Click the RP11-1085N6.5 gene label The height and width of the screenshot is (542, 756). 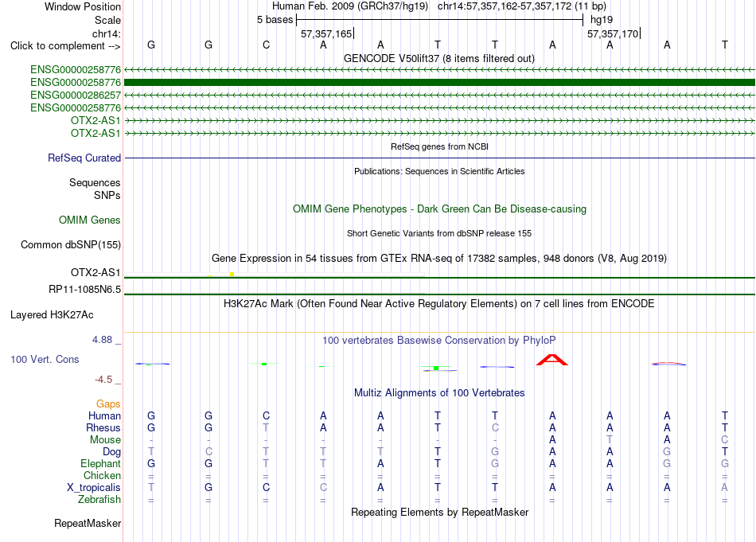click(84, 290)
